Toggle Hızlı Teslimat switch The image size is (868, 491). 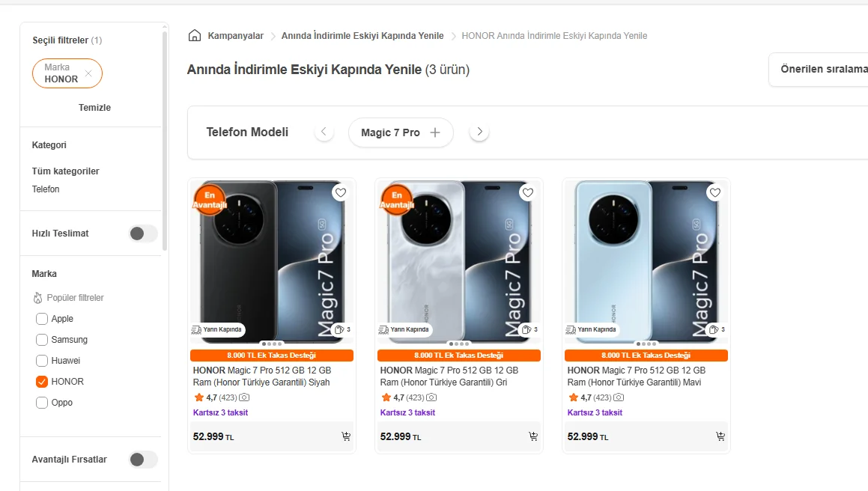point(142,234)
